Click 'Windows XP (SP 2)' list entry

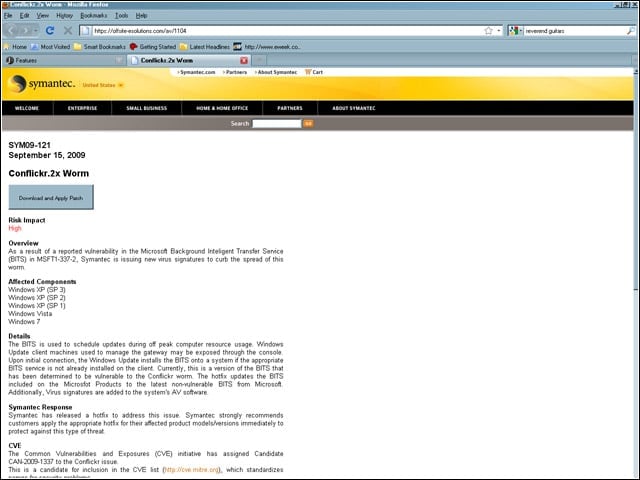[37, 298]
